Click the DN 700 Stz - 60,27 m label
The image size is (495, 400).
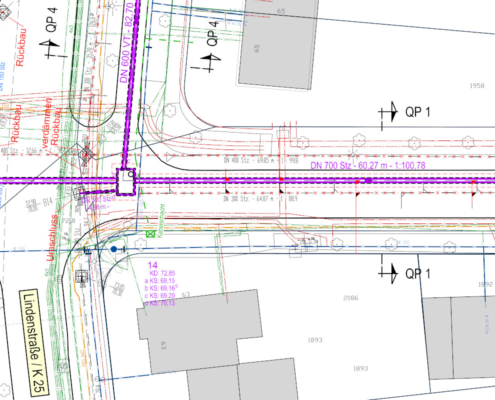click(x=368, y=165)
